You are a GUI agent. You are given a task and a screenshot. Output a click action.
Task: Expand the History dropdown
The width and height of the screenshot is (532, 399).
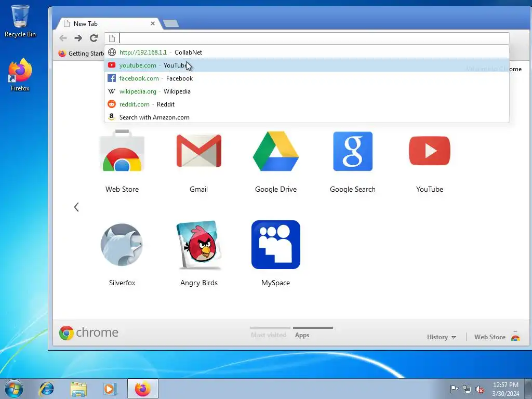pyautogui.click(x=442, y=337)
